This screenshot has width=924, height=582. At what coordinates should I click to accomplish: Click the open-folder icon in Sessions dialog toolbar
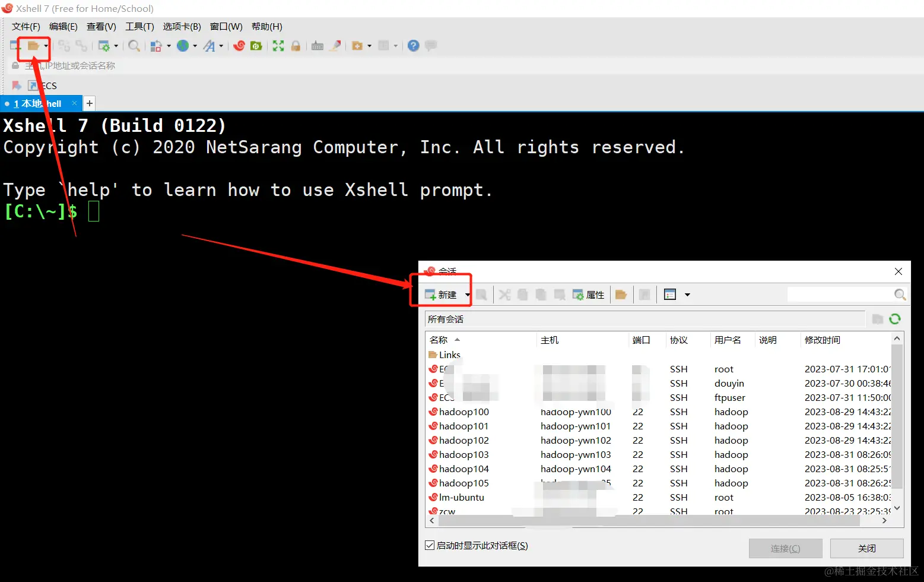pyautogui.click(x=621, y=295)
